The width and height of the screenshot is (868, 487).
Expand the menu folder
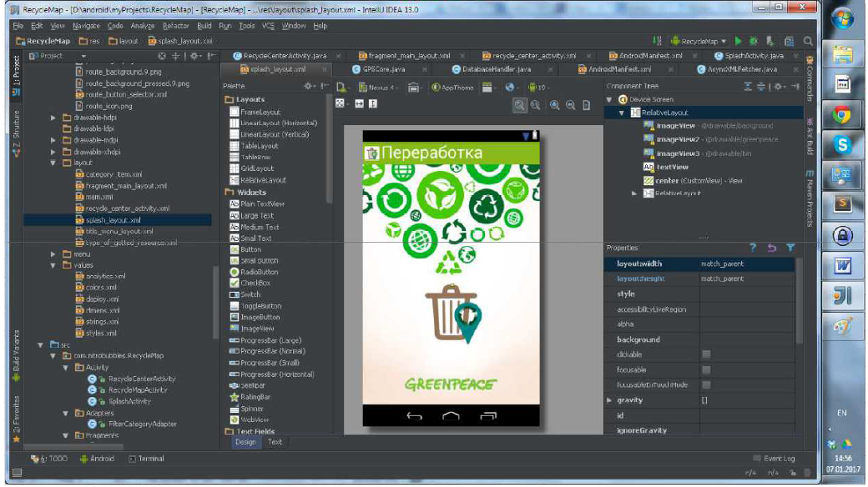[x=53, y=254]
